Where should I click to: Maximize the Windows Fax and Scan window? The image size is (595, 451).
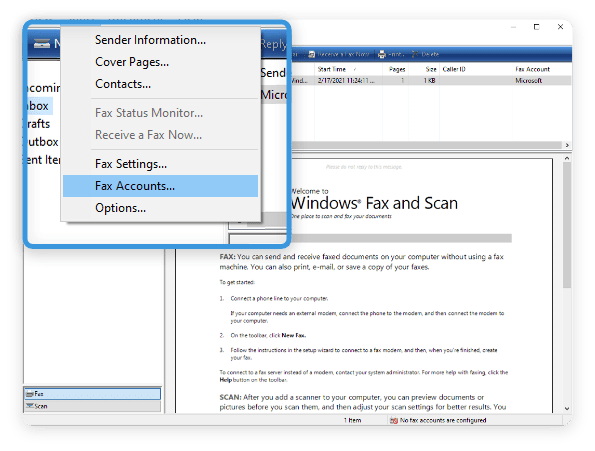pos(536,27)
